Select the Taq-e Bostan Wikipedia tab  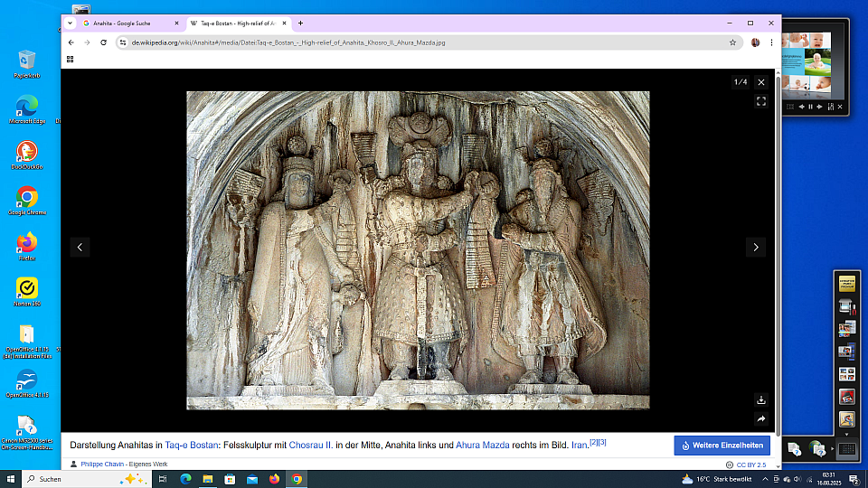(x=238, y=23)
